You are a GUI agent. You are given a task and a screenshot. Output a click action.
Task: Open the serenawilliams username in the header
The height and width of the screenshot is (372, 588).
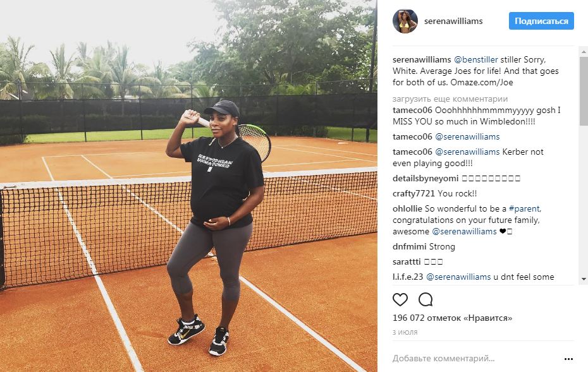tap(453, 21)
